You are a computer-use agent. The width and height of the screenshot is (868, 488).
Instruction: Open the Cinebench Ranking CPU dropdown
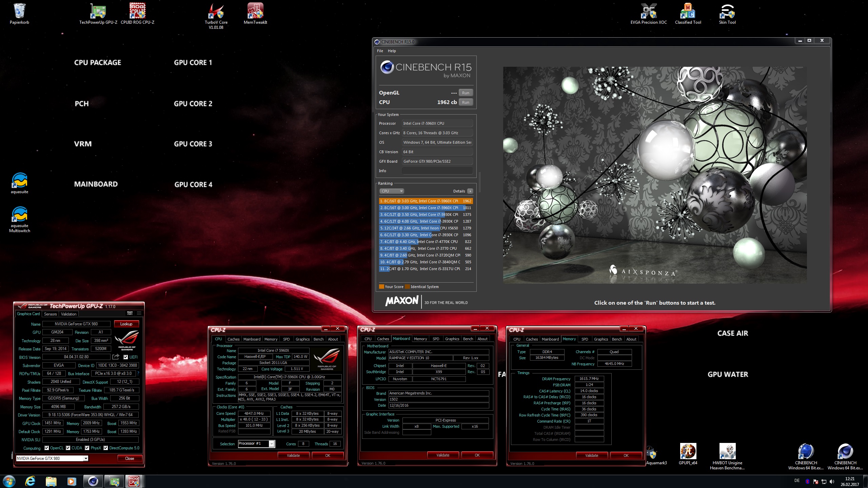tap(392, 191)
